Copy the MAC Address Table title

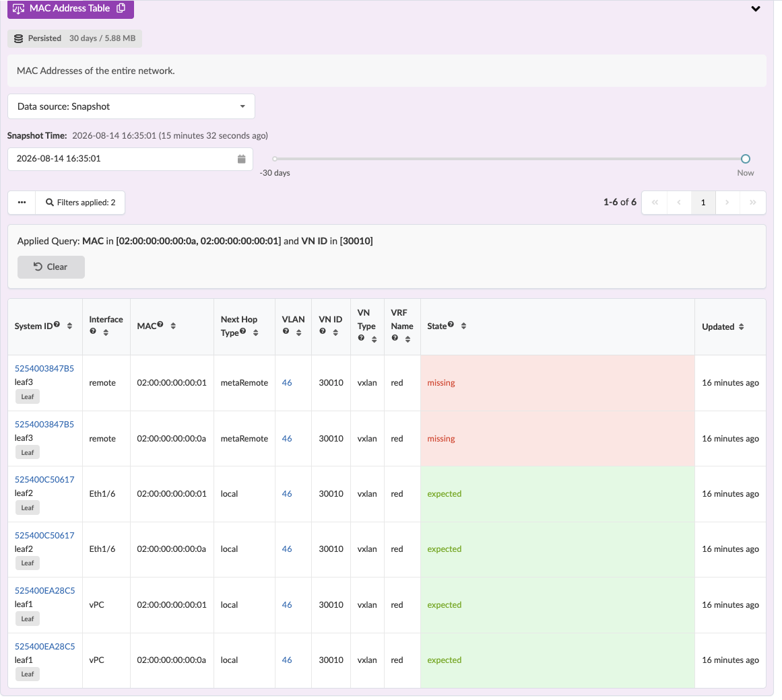(x=121, y=8)
